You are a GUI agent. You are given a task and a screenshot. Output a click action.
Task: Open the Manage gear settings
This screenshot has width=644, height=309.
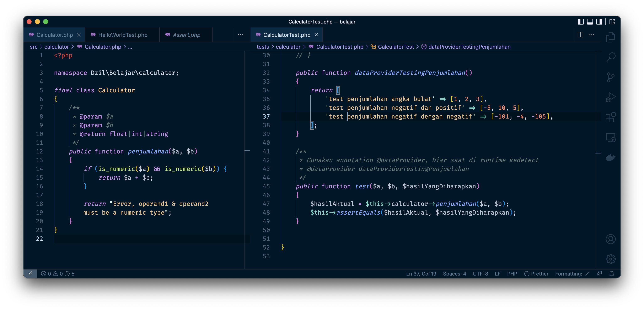coord(610,259)
